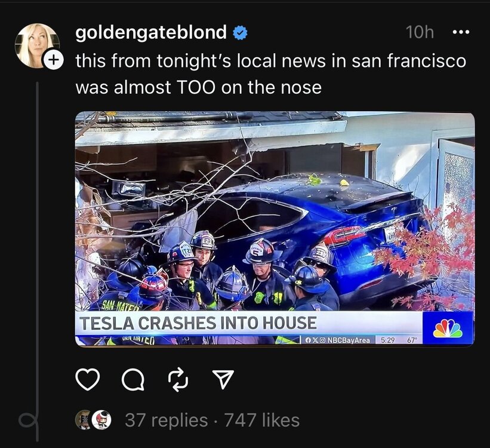Like the post with the heart icon
The height and width of the screenshot is (448, 490).
(88, 379)
